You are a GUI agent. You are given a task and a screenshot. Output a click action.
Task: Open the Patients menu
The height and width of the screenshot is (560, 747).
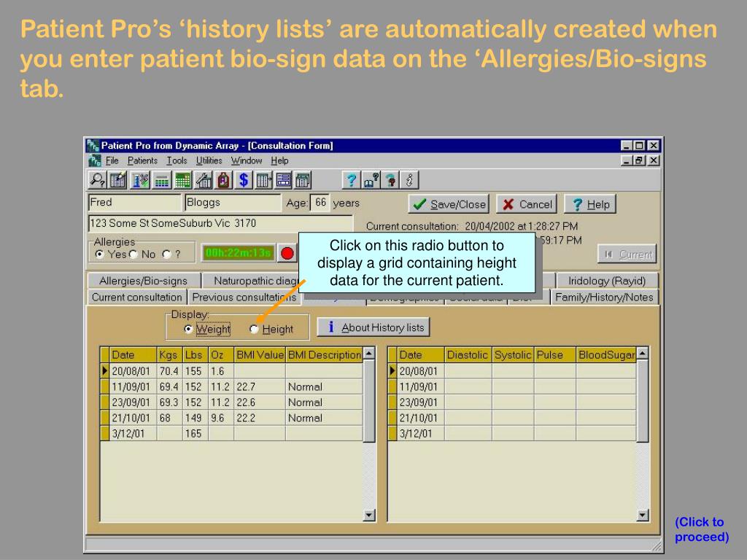pyautogui.click(x=142, y=160)
